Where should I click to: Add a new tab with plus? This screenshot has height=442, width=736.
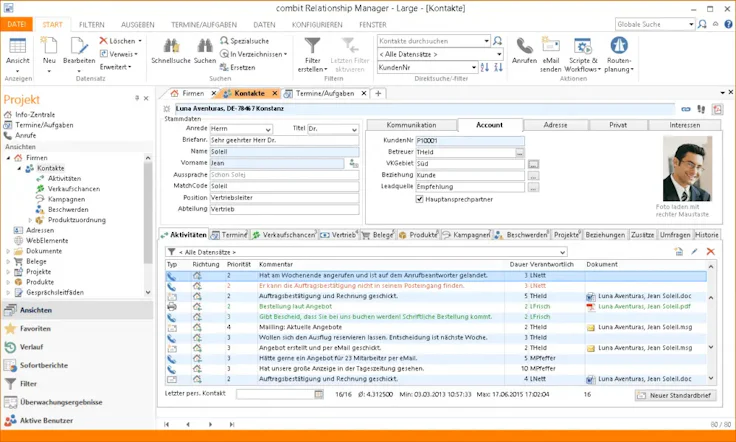[378, 93]
